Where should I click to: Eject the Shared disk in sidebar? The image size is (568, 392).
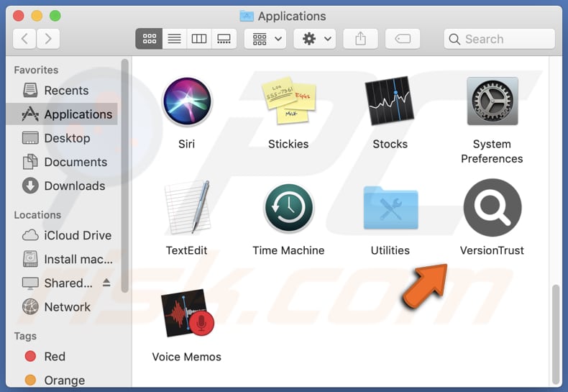(x=107, y=283)
